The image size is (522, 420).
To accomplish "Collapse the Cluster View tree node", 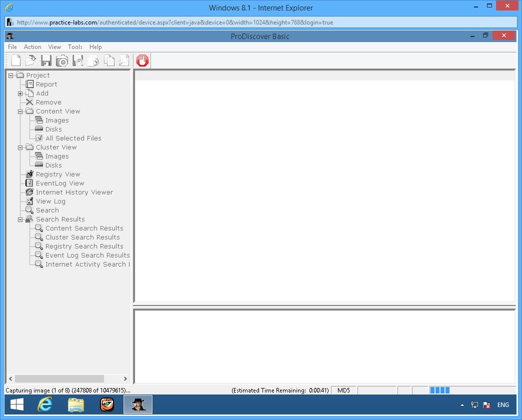I will click(20, 147).
